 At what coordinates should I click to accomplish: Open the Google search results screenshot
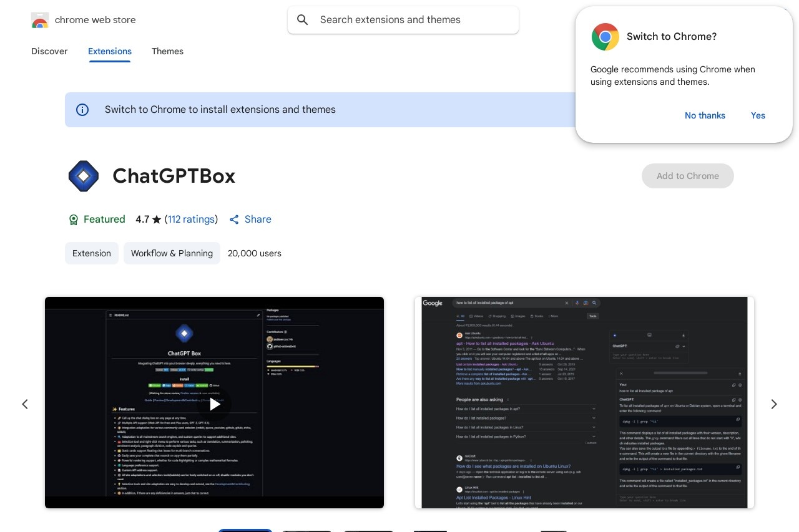point(585,402)
